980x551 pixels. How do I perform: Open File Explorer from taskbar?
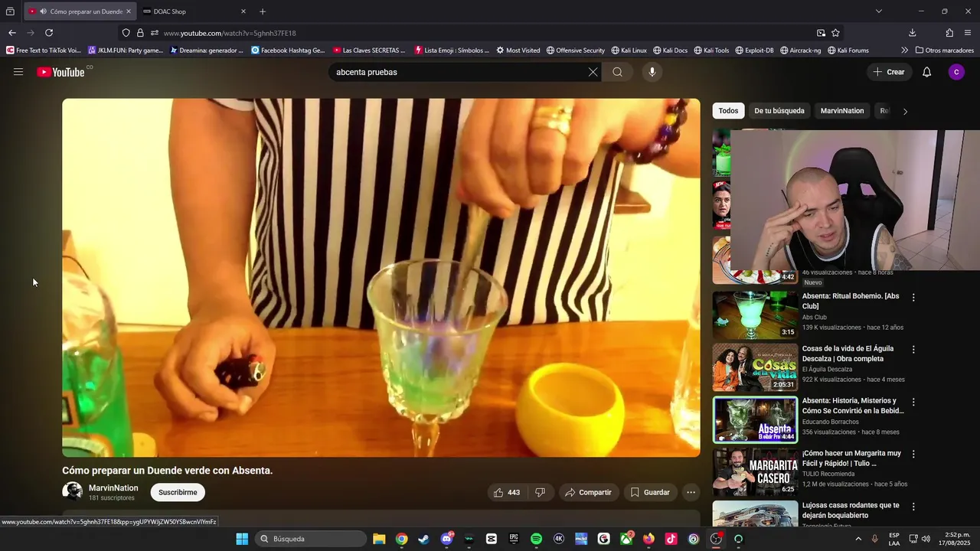coord(379,539)
